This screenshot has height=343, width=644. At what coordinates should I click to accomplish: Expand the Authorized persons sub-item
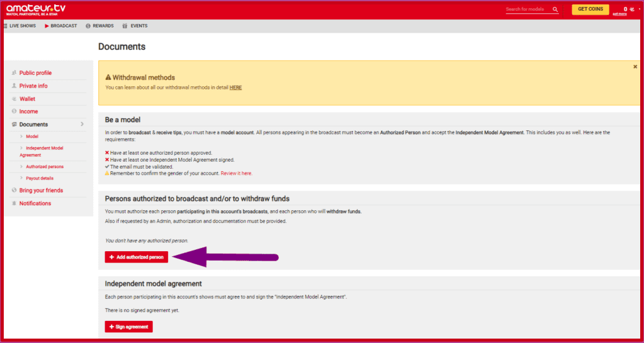tap(44, 167)
